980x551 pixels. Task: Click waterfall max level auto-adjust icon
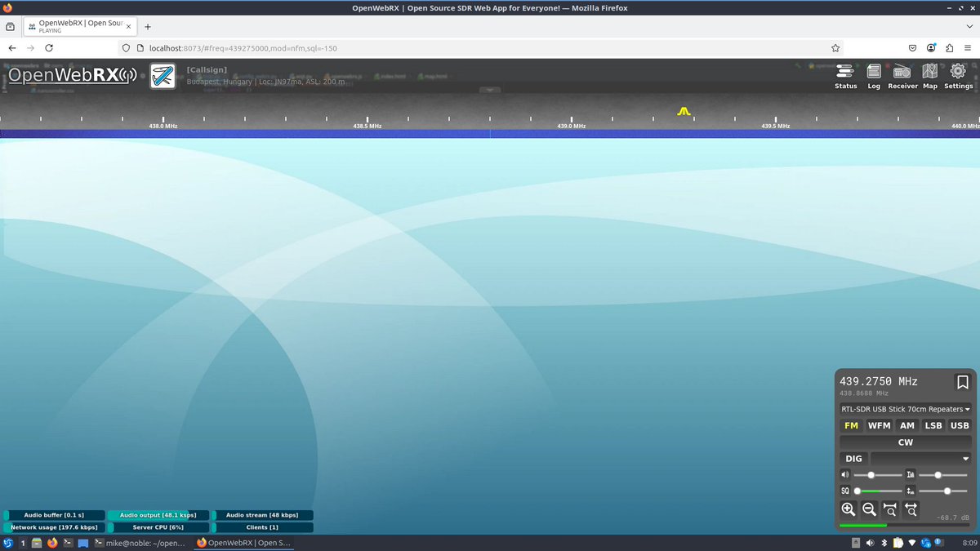(911, 474)
